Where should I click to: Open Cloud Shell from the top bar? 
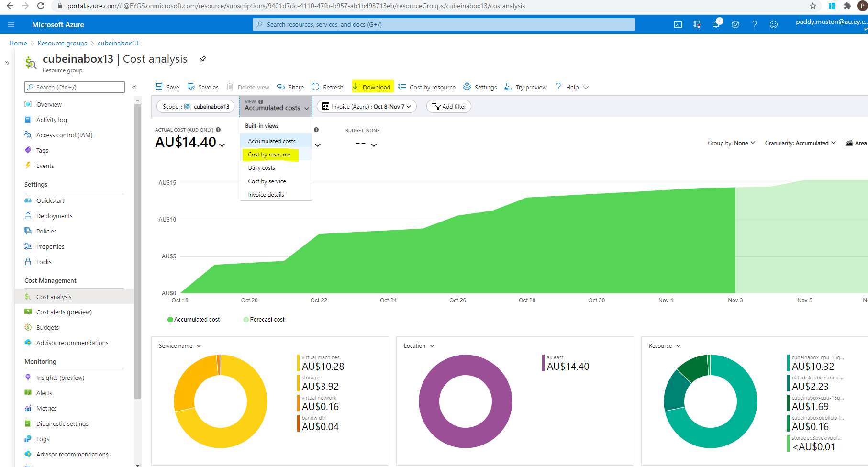(x=678, y=24)
